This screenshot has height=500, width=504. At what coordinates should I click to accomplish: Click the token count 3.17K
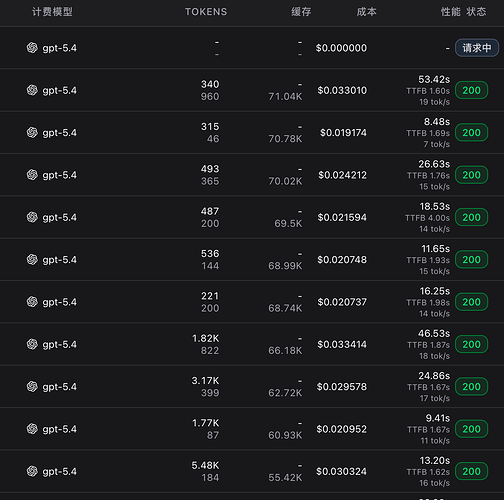click(205, 381)
